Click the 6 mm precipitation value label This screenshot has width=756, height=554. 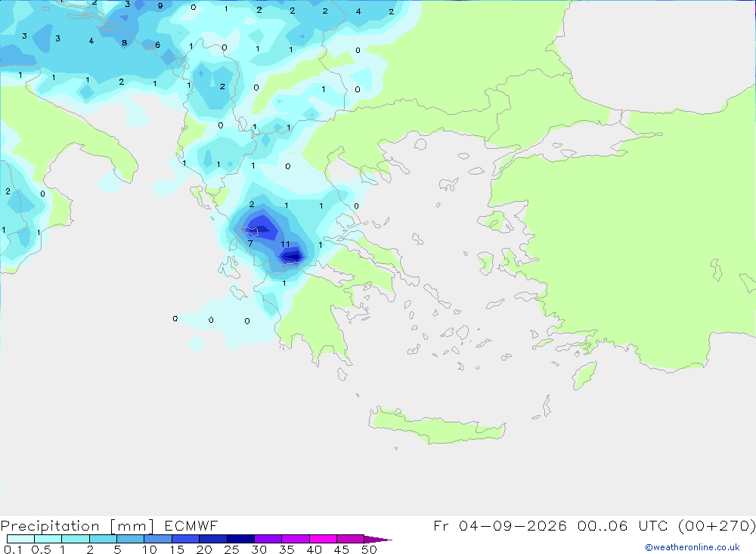158,45
